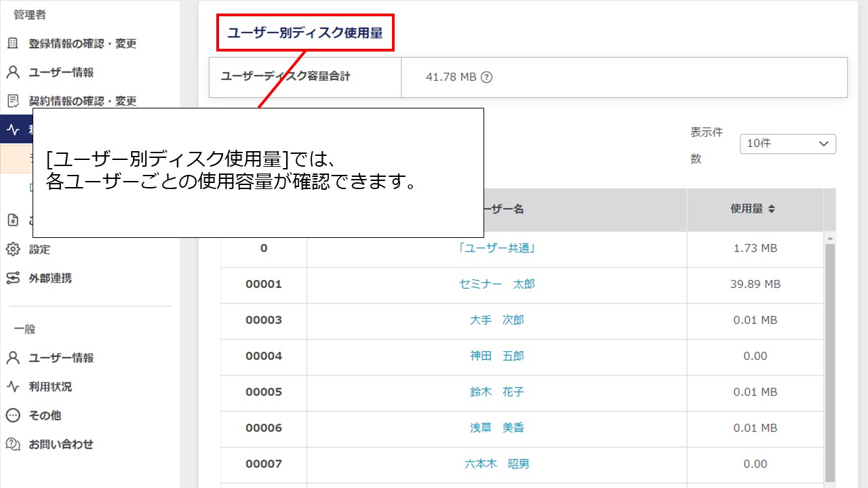868x488 pixels.
Task: Open the セミナー 太郎 user link
Action: tap(497, 284)
